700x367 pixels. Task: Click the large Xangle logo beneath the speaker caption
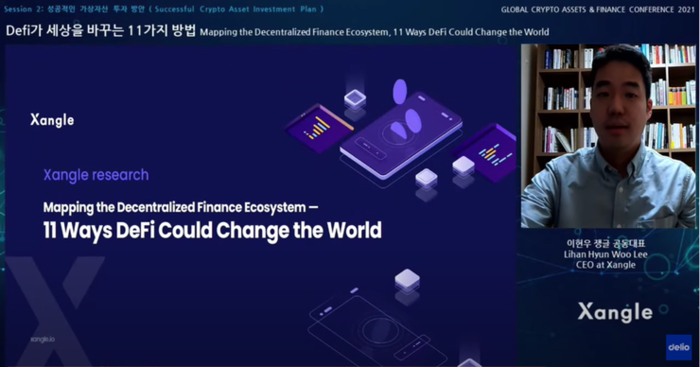(x=615, y=312)
